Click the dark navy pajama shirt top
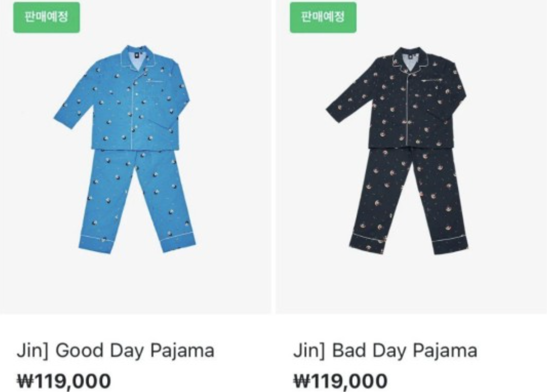 (x=396, y=98)
